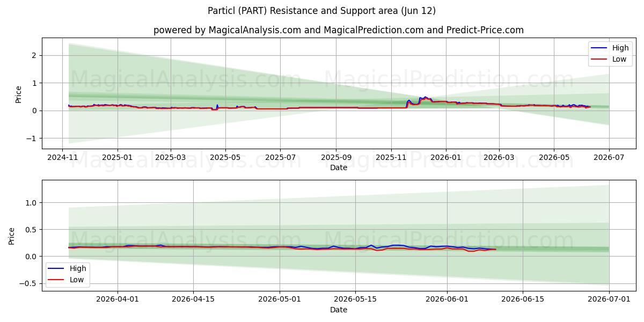Click the '2025-05' x-axis label in the top chart
The height and width of the screenshot is (322, 644).
point(225,157)
